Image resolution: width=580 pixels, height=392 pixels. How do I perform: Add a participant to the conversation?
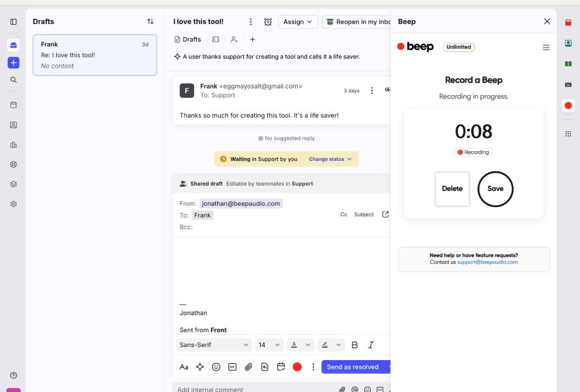[x=234, y=39]
